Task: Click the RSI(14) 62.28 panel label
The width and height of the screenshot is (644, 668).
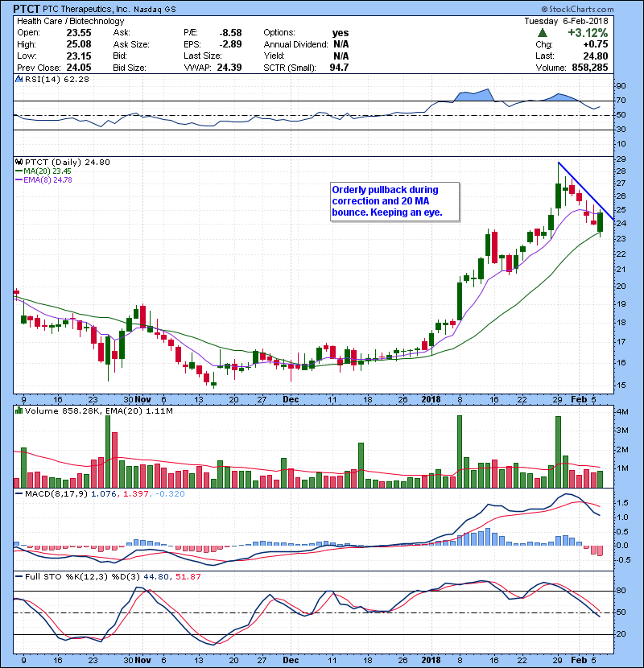Action: click(x=56, y=79)
